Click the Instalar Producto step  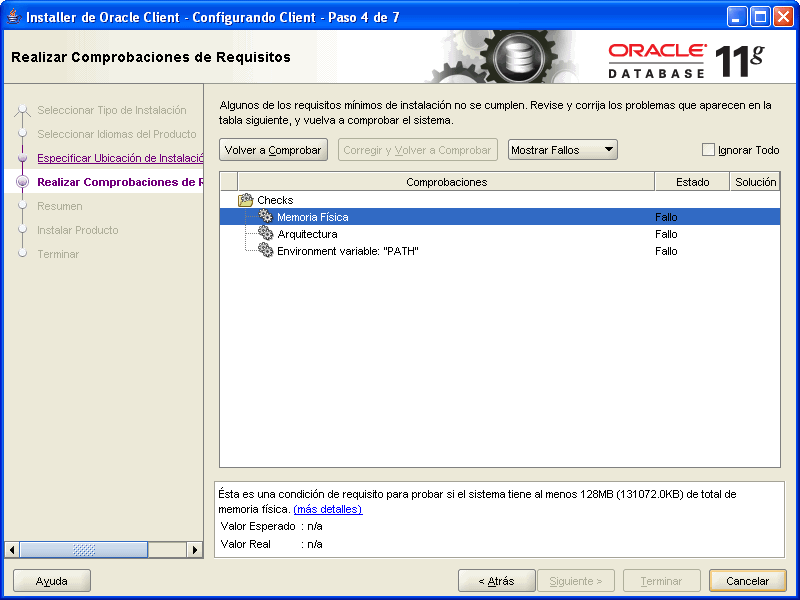78,230
